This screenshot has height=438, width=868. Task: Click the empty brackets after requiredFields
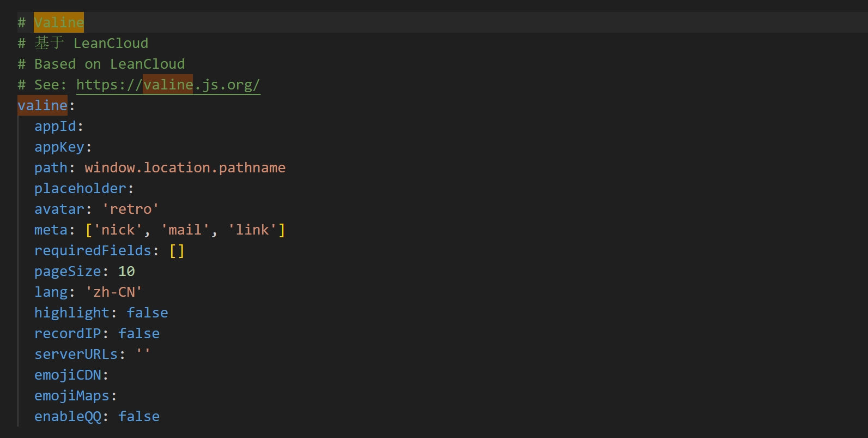(x=177, y=251)
